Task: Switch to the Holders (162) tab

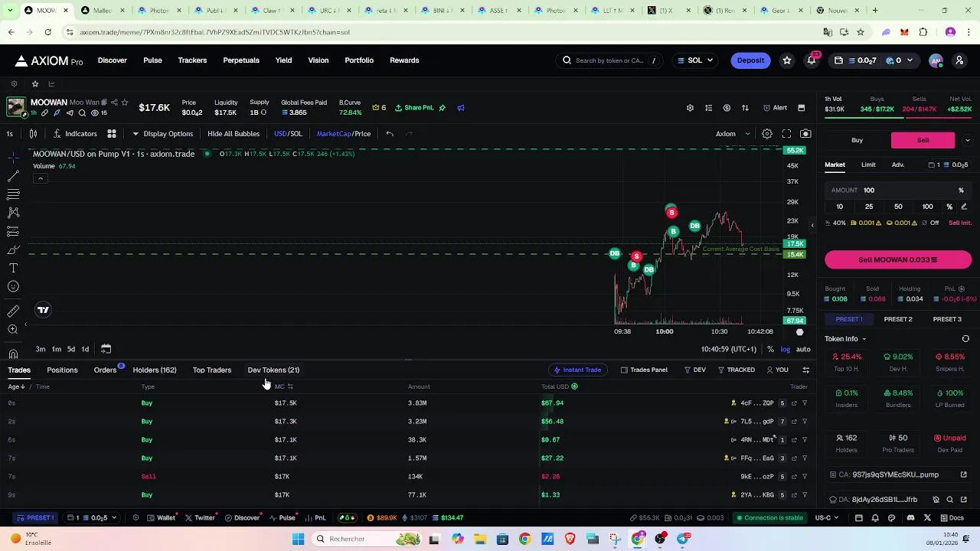Action: click(x=155, y=370)
